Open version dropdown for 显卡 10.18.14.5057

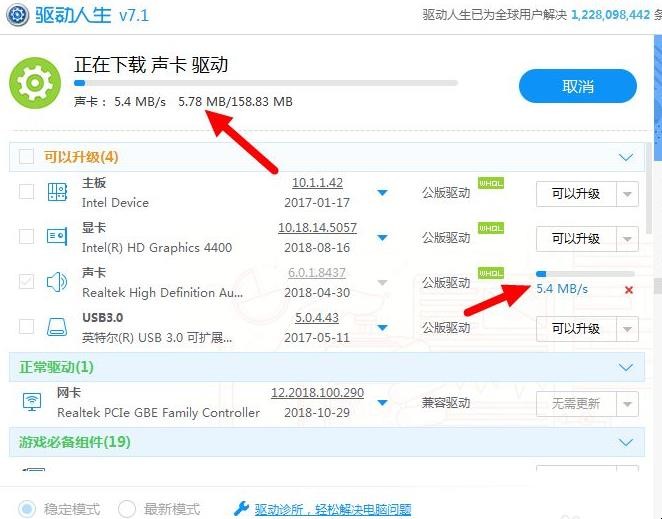coord(382,238)
